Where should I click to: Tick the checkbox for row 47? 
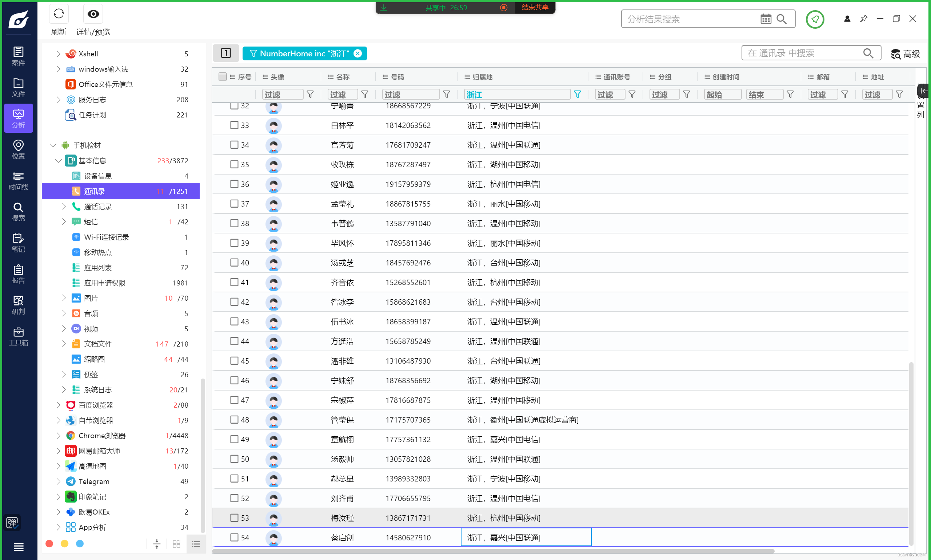pyautogui.click(x=234, y=400)
